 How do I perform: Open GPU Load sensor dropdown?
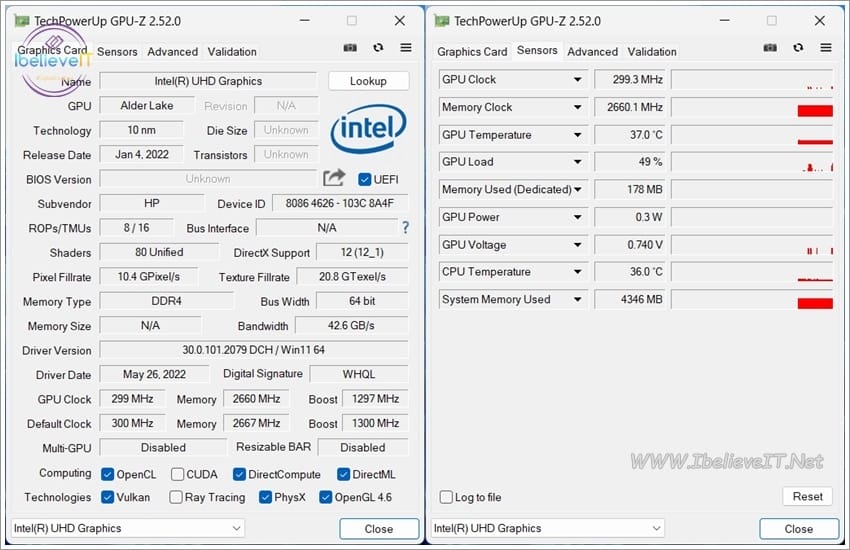click(578, 162)
